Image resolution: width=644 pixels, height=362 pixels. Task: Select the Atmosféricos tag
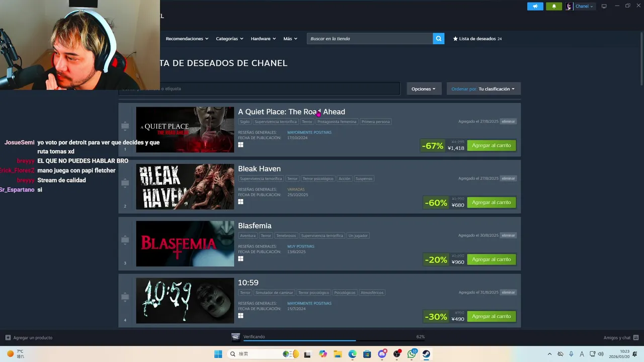coord(372,293)
